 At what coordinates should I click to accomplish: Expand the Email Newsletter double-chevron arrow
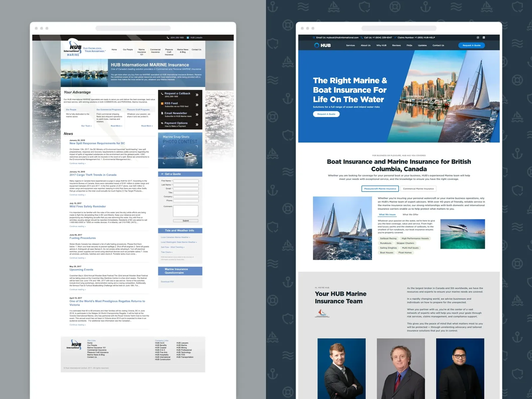coord(197,114)
